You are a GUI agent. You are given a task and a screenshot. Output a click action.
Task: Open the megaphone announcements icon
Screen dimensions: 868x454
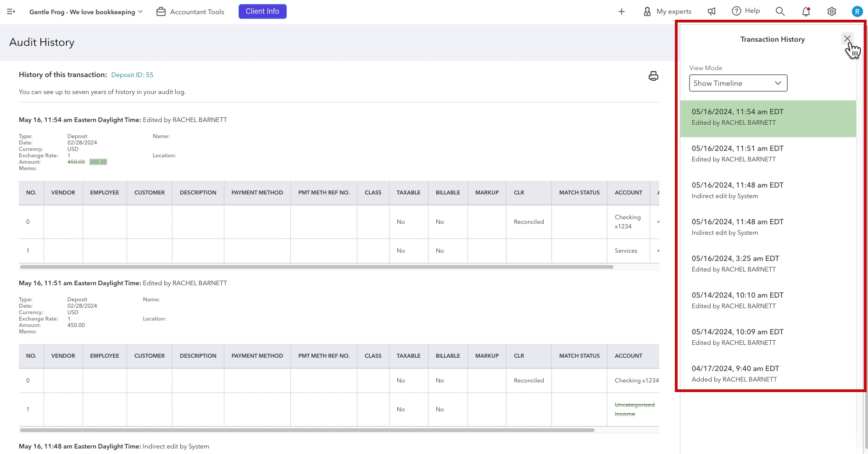click(x=712, y=11)
